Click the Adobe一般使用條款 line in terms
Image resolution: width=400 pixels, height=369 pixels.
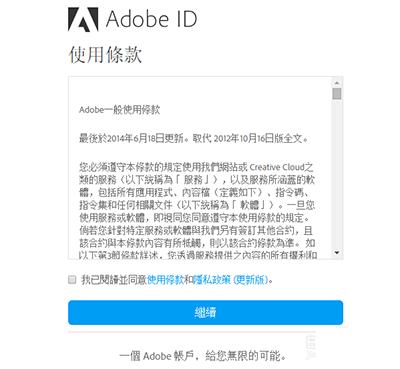(120, 110)
